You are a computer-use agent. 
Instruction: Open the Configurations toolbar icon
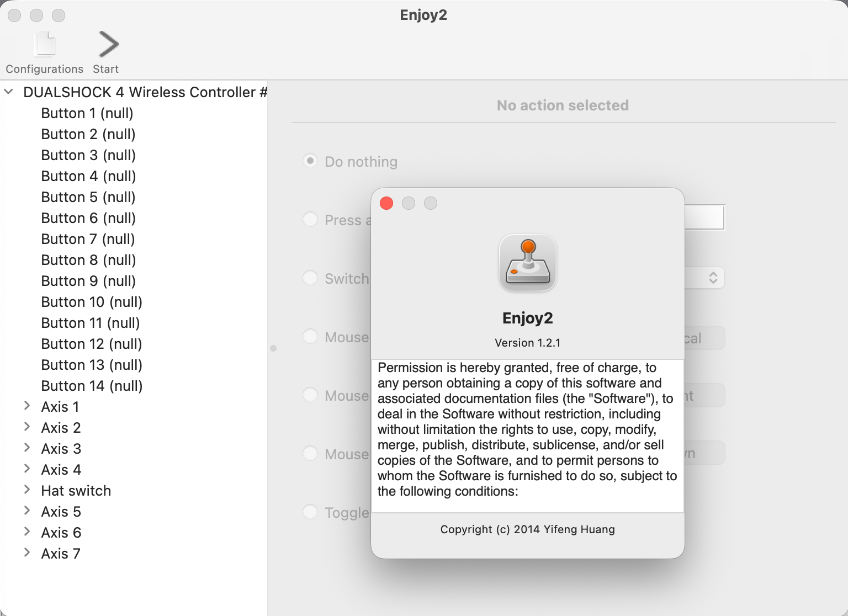pos(45,45)
